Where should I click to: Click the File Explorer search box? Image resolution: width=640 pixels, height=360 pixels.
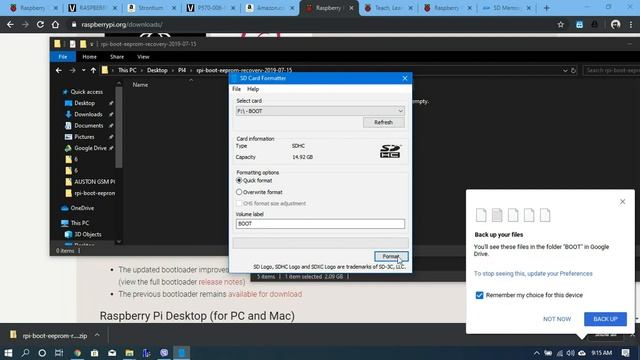(x=611, y=70)
